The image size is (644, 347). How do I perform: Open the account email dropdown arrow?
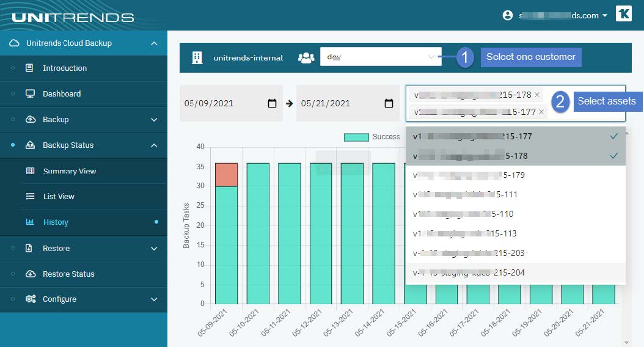pos(604,16)
